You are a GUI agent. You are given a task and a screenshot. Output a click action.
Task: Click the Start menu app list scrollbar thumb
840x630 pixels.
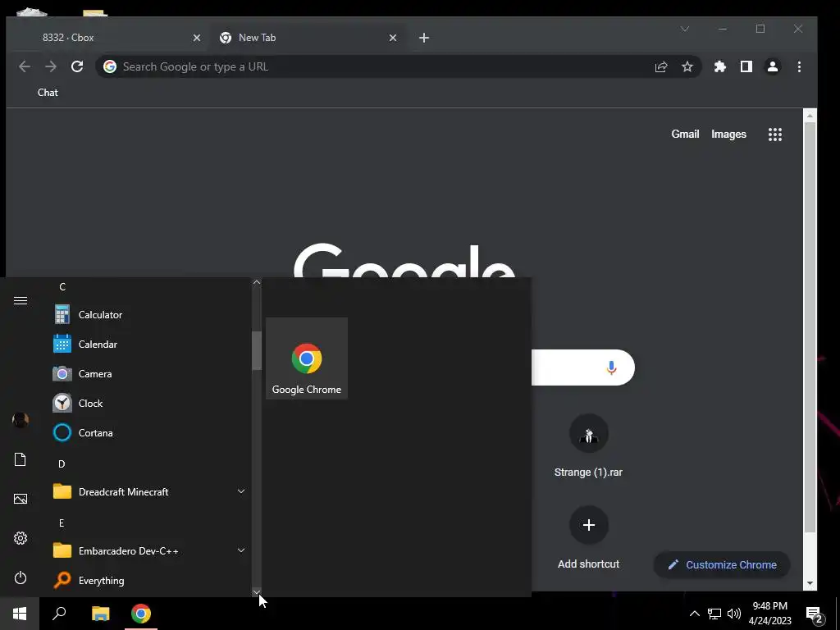coord(257,350)
